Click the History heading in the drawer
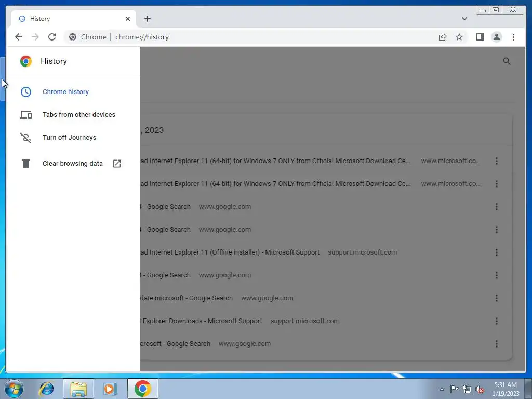This screenshot has height=399, width=532. [54, 61]
